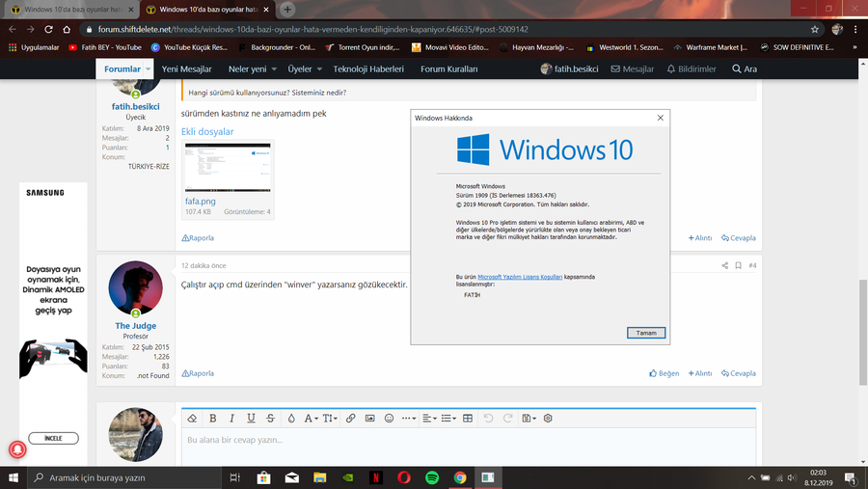Quote The Judge's post with Alıntı
This screenshot has height=489, width=868.
(700, 374)
